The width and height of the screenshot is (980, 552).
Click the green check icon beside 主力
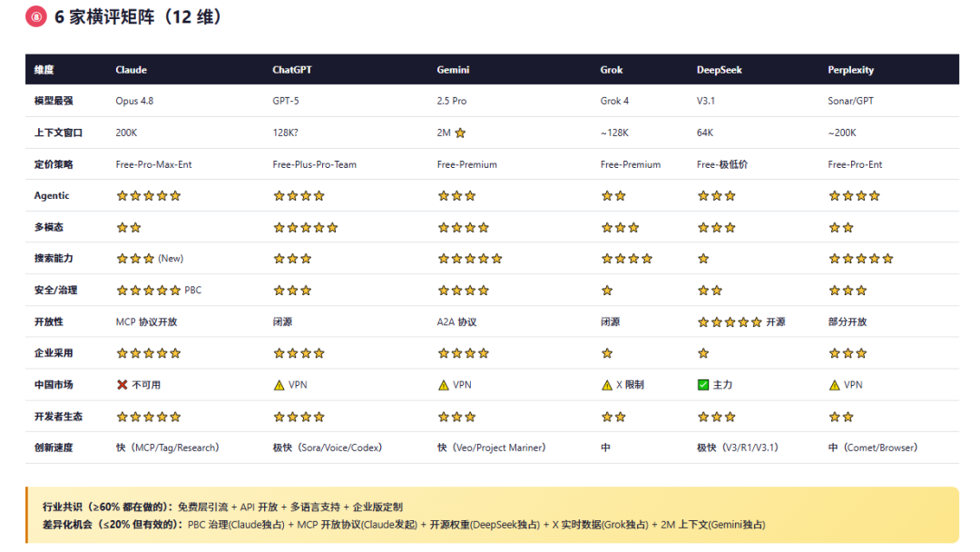click(703, 385)
